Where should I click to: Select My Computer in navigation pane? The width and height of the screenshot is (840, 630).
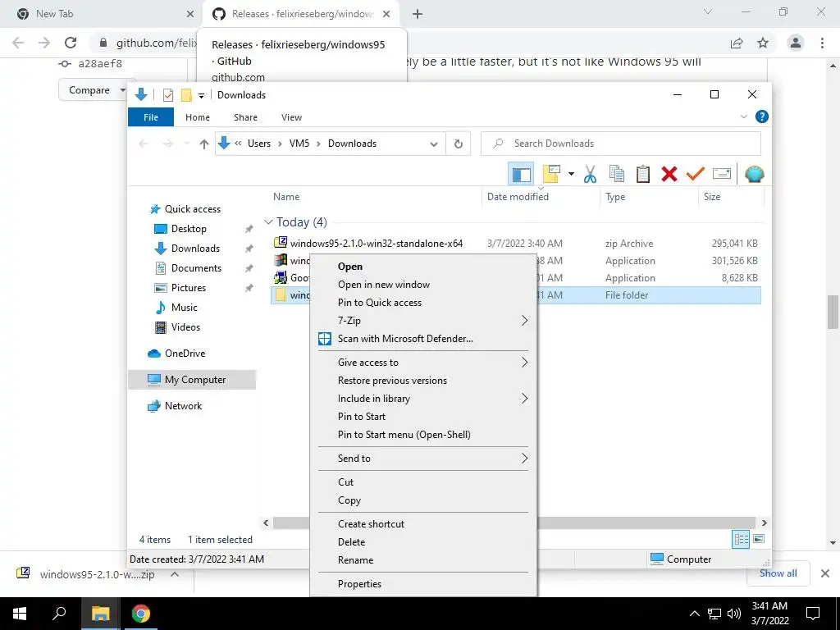[192, 380]
